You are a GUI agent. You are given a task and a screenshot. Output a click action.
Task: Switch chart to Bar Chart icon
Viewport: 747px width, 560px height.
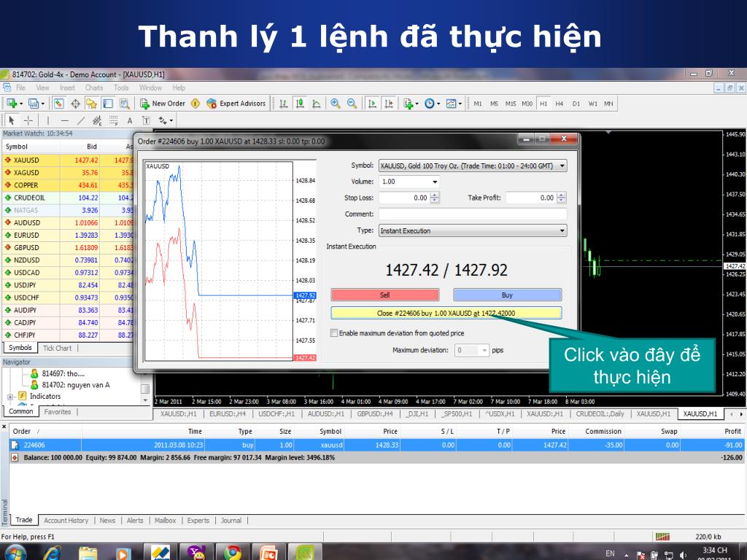pyautogui.click(x=284, y=104)
